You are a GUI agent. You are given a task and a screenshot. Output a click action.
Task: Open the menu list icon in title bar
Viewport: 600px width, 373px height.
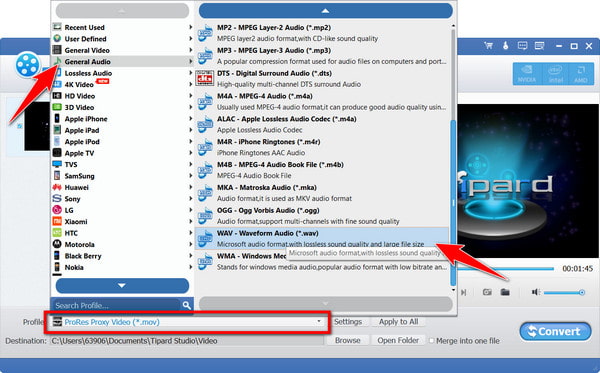540,46
